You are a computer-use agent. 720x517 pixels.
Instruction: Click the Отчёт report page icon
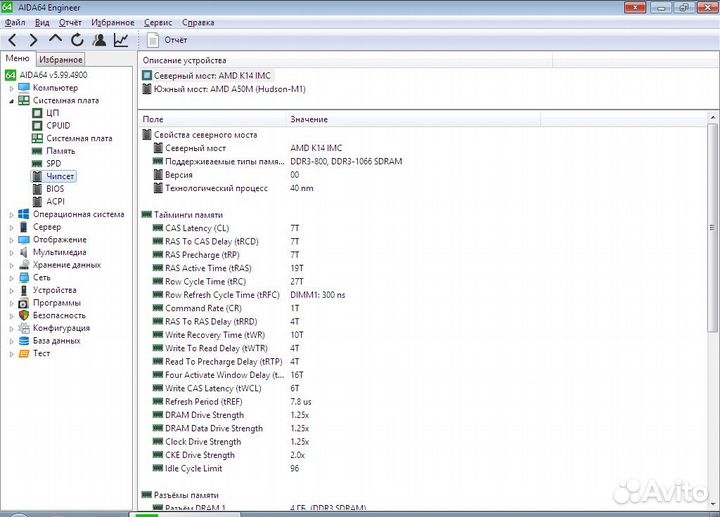pos(152,40)
